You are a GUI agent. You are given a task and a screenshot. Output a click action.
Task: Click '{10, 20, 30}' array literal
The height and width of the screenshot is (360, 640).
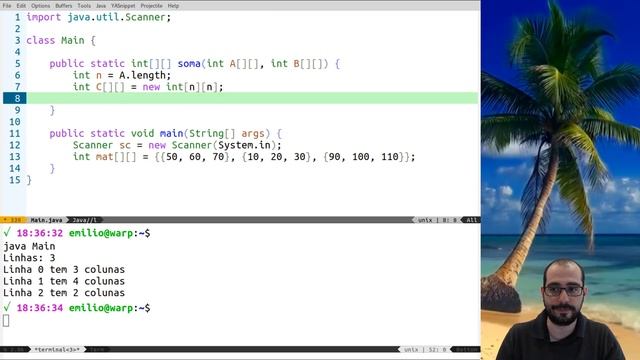tap(276, 157)
